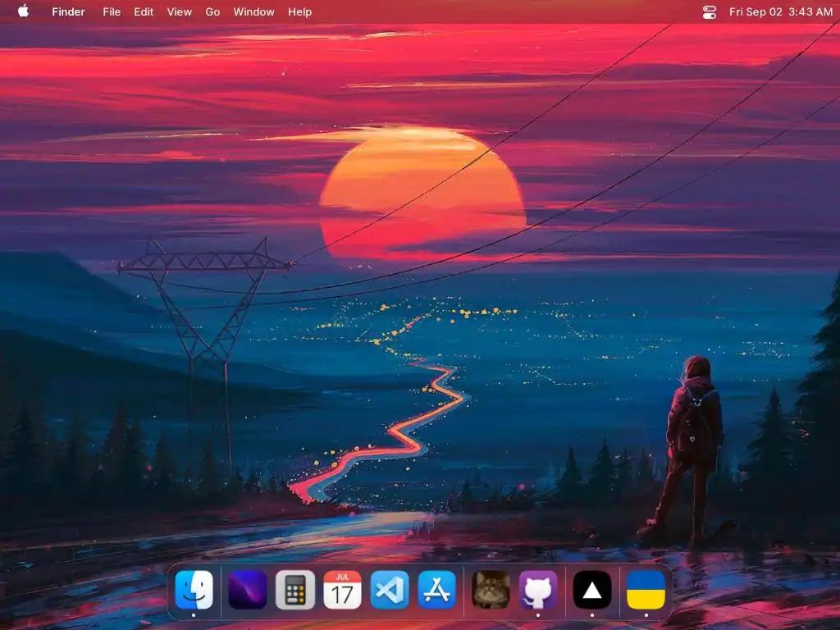Open Control Center in menu bar
The width and height of the screenshot is (840, 630).
[710, 11]
